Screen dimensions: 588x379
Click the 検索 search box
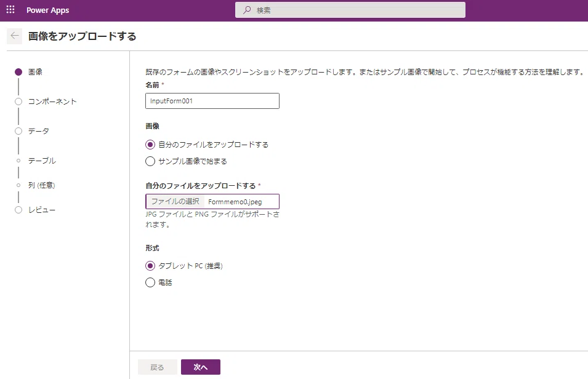coord(350,10)
